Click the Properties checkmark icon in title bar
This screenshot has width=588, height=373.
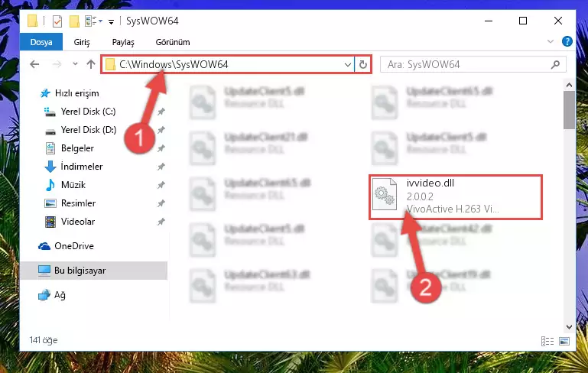57,21
